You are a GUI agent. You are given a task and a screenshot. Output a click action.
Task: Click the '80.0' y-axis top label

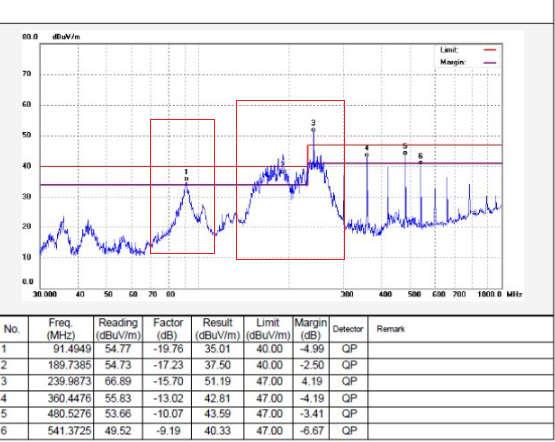(30, 37)
